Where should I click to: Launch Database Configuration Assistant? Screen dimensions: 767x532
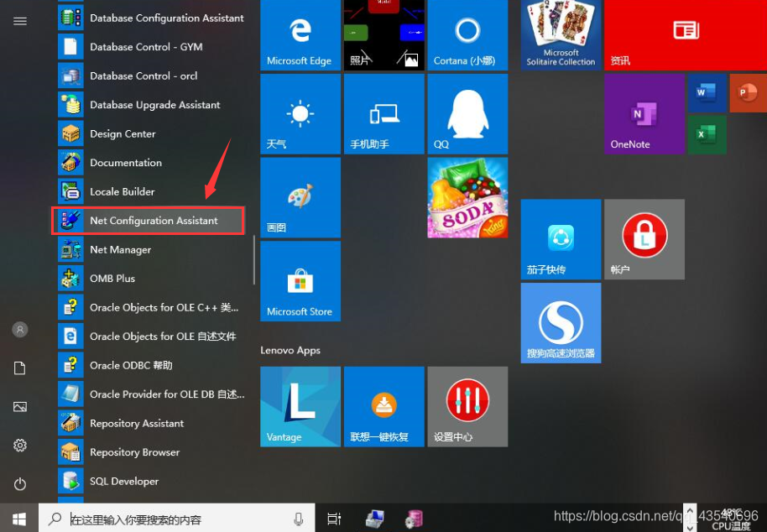152,18
